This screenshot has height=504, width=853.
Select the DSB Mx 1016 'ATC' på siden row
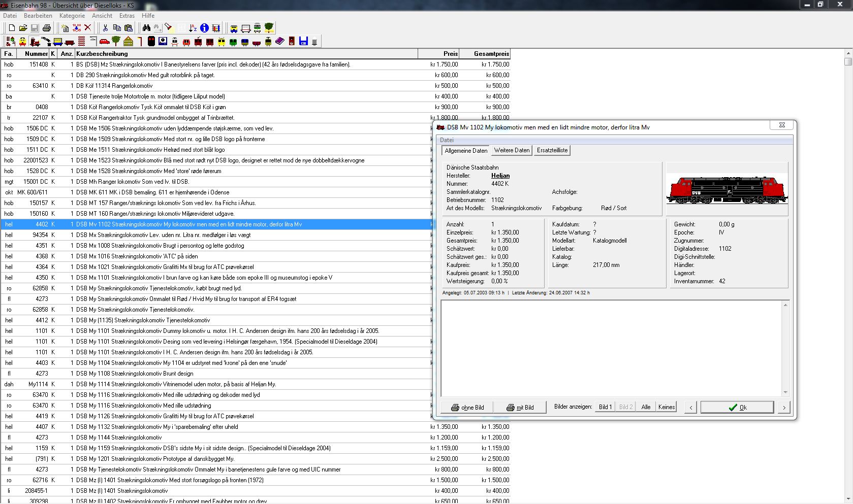pyautogui.click(x=216, y=256)
